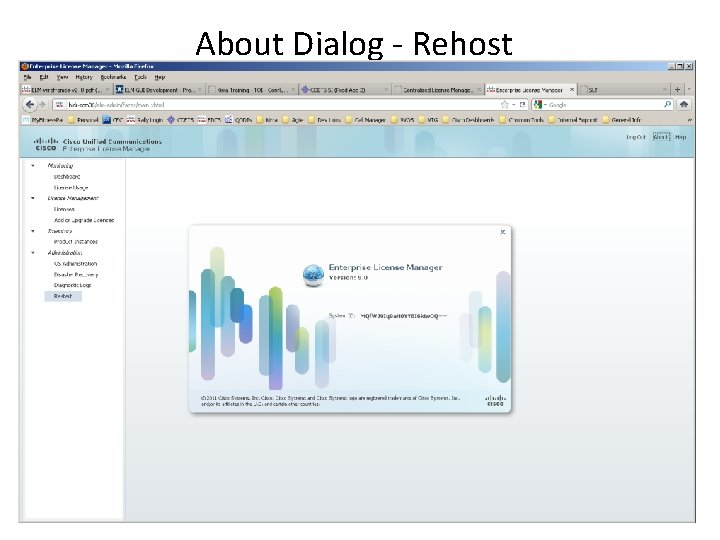
Task: Open a new tab with plus button
Action: pyautogui.click(x=677, y=90)
